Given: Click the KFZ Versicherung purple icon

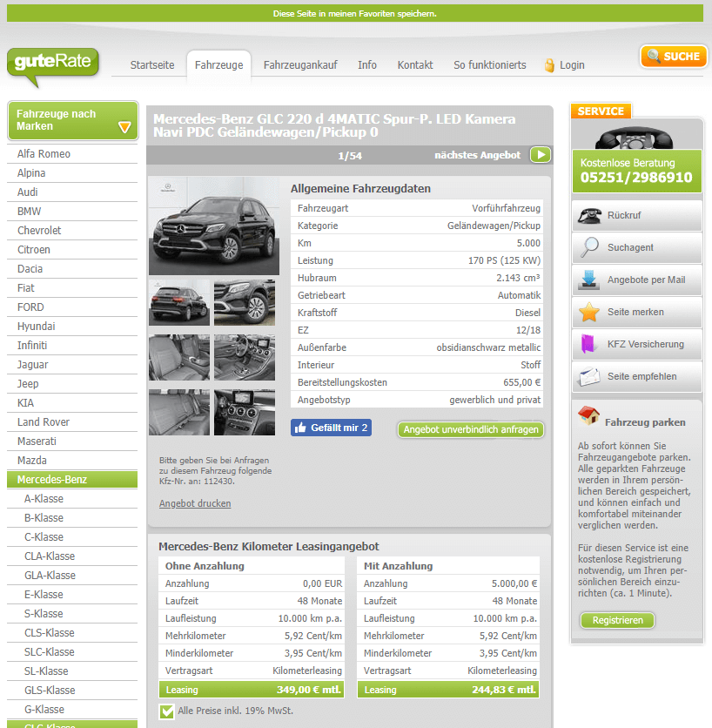Looking at the screenshot, I should [x=588, y=344].
